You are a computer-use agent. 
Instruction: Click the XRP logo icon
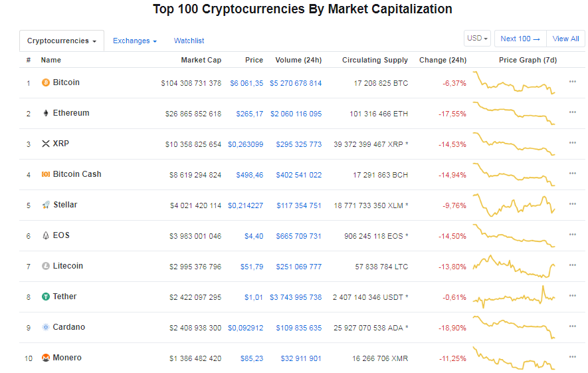click(46, 144)
